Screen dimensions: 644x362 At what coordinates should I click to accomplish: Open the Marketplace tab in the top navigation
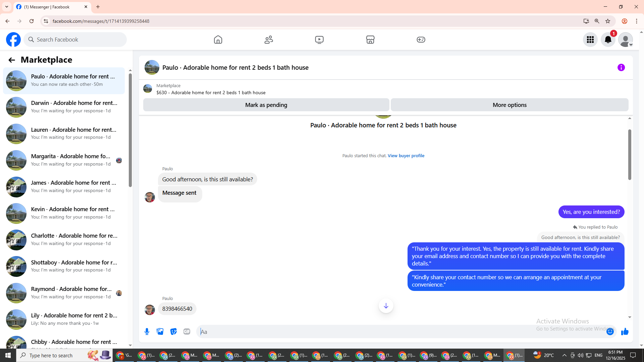point(370,40)
